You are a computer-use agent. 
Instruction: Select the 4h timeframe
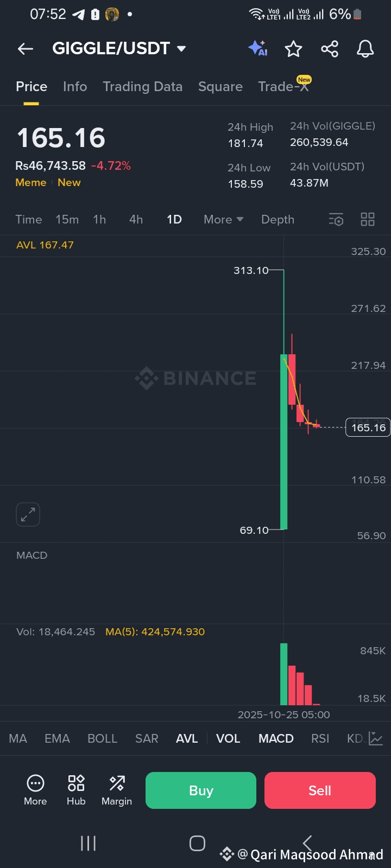point(136,219)
